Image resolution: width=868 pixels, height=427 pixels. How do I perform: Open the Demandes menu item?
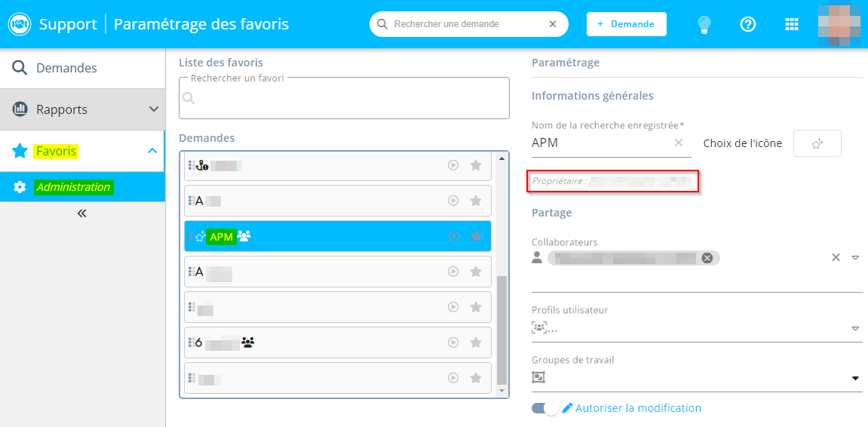pyautogui.click(x=66, y=68)
